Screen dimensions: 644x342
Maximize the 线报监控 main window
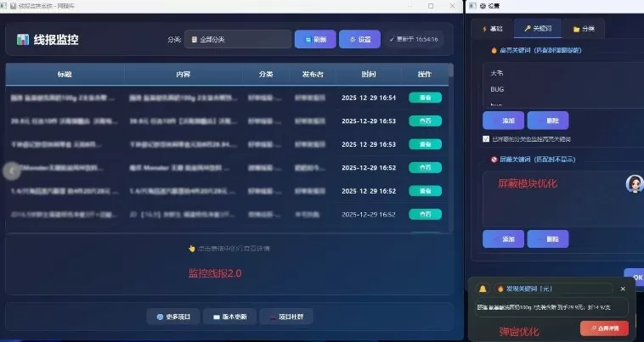pos(431,6)
